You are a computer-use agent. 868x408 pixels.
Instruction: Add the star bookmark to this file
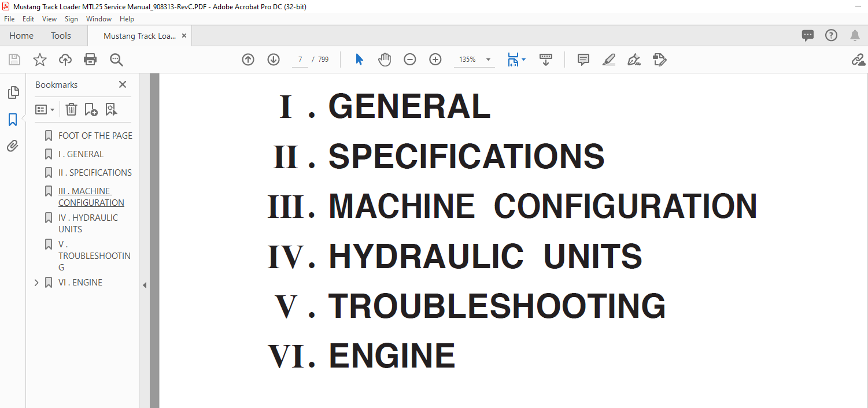pyautogui.click(x=39, y=60)
